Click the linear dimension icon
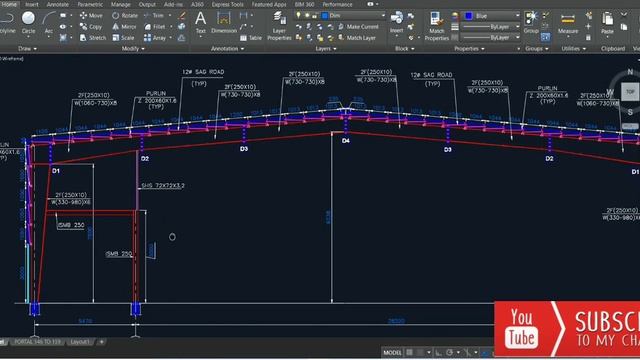 (244, 16)
